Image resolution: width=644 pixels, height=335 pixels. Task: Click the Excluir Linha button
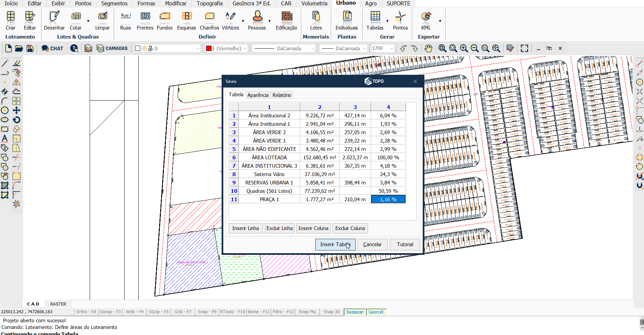(279, 228)
